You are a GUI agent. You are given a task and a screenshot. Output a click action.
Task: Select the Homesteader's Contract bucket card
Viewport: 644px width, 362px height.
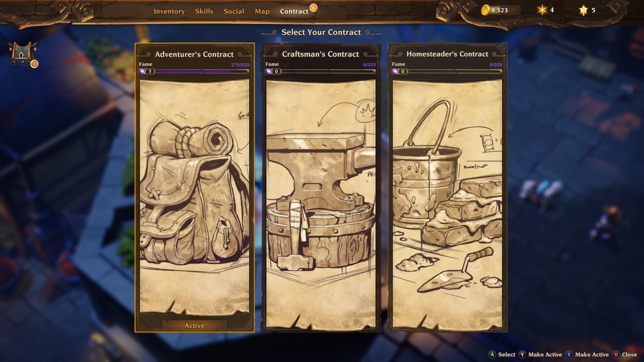pyautogui.click(x=447, y=188)
